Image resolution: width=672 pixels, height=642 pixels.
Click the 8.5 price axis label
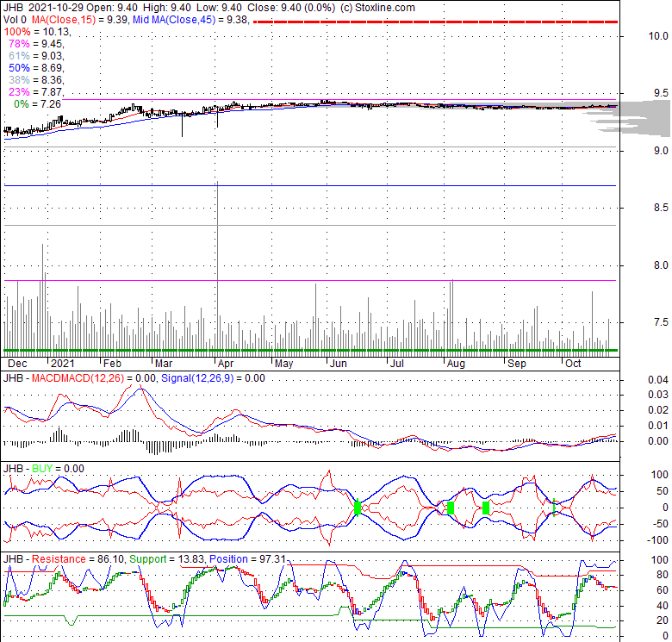(x=661, y=208)
